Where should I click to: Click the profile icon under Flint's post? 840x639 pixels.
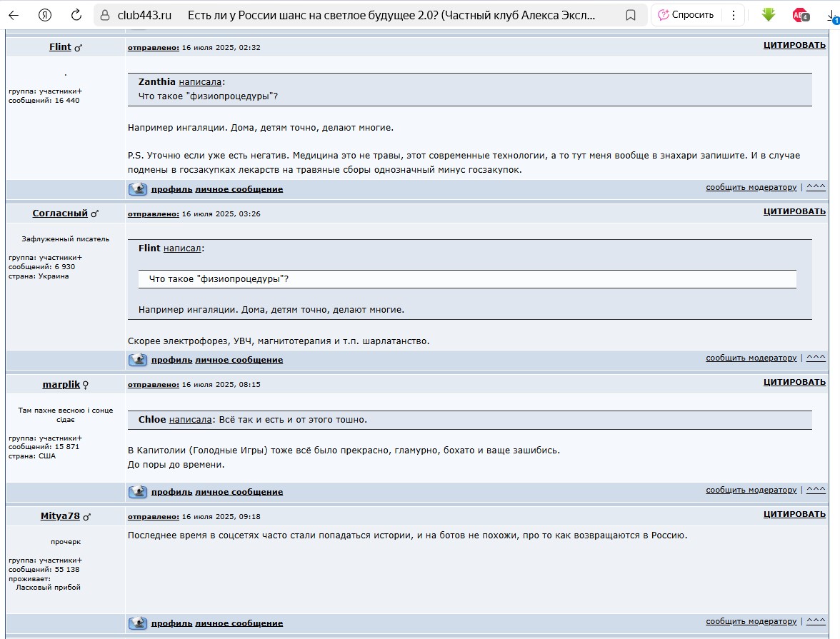coord(138,189)
